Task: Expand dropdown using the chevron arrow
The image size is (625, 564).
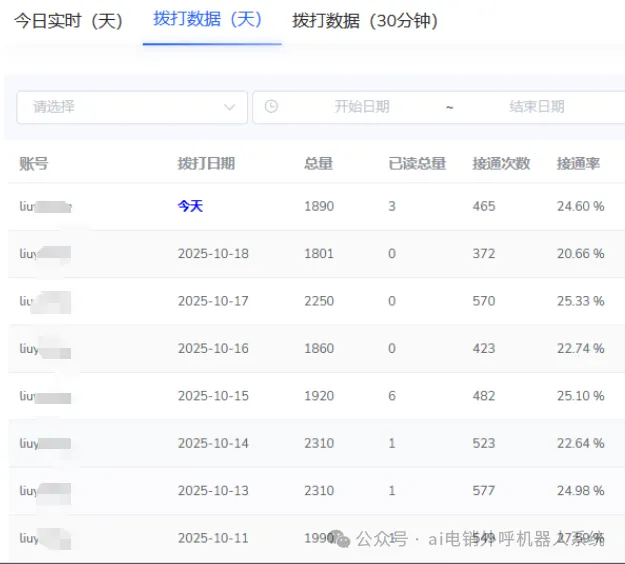Action: pos(229,107)
